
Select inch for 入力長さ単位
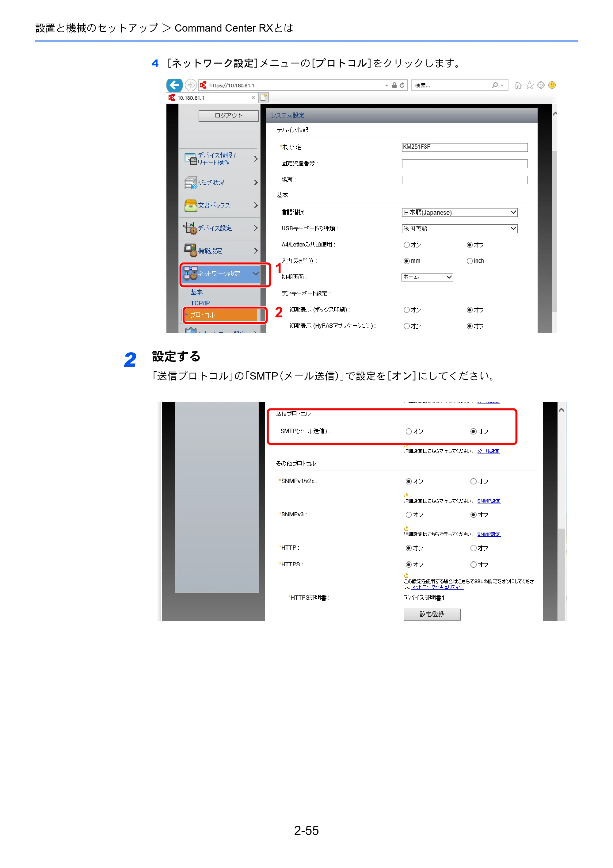pos(469,261)
